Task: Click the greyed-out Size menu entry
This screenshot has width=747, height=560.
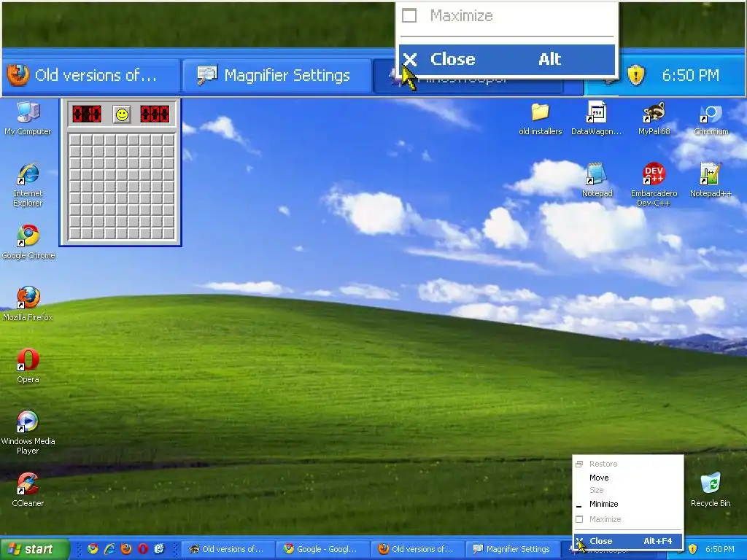Action: 628,490
